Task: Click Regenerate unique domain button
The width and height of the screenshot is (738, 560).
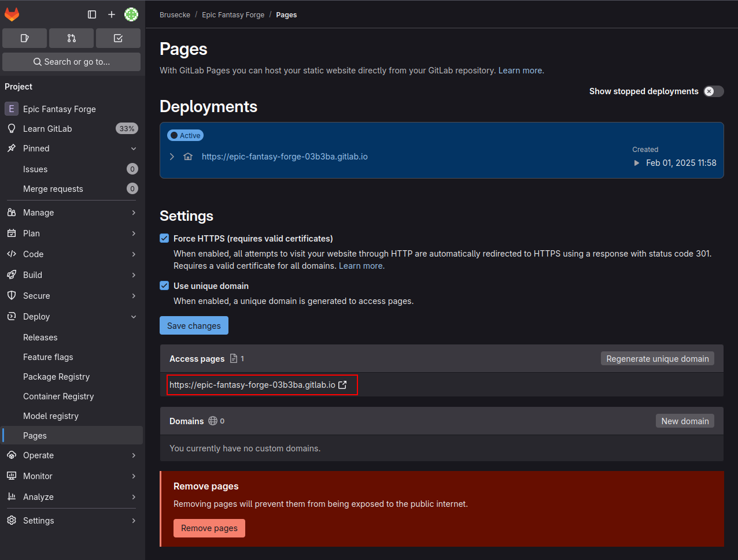Action: click(x=658, y=359)
